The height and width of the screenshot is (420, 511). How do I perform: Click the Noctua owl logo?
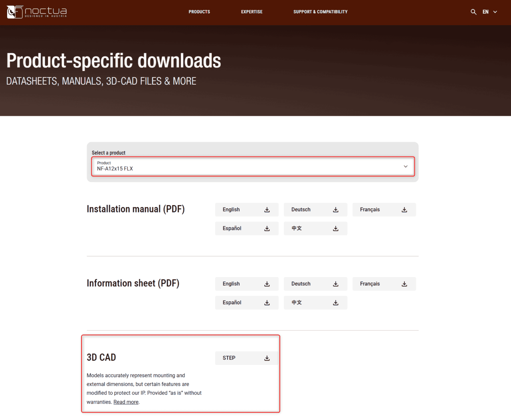point(15,12)
